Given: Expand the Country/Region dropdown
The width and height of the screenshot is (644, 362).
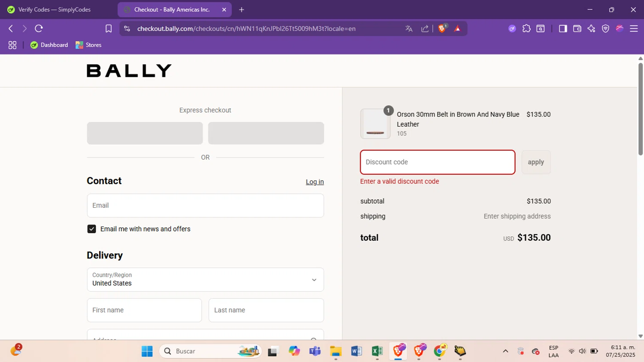Looking at the screenshot, I should pyautogui.click(x=205, y=280).
